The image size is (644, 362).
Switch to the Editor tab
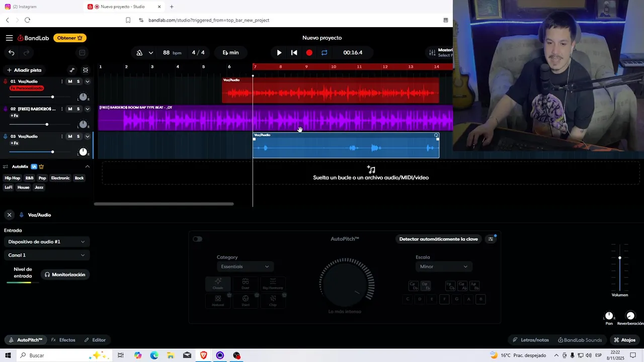pos(95,340)
